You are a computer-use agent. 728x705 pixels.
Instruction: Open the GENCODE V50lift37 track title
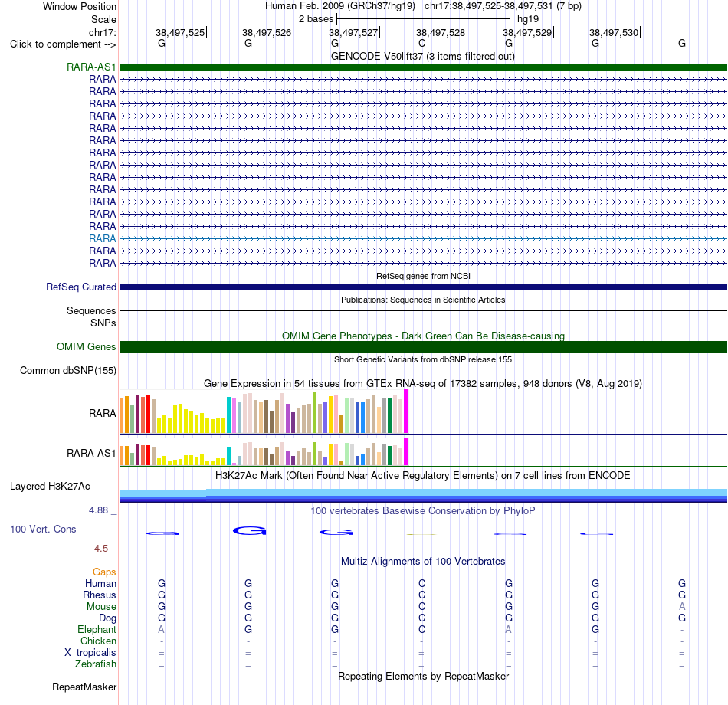click(x=422, y=56)
